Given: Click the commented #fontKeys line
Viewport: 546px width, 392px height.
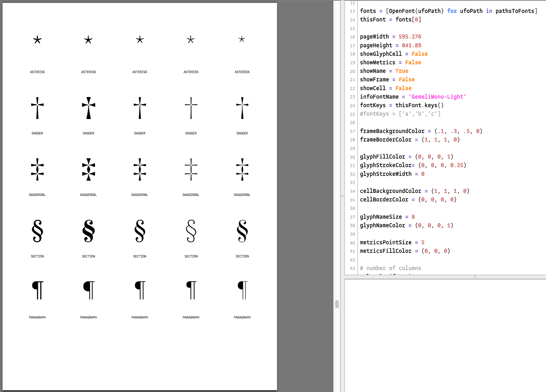Looking at the screenshot, I should 400,114.
